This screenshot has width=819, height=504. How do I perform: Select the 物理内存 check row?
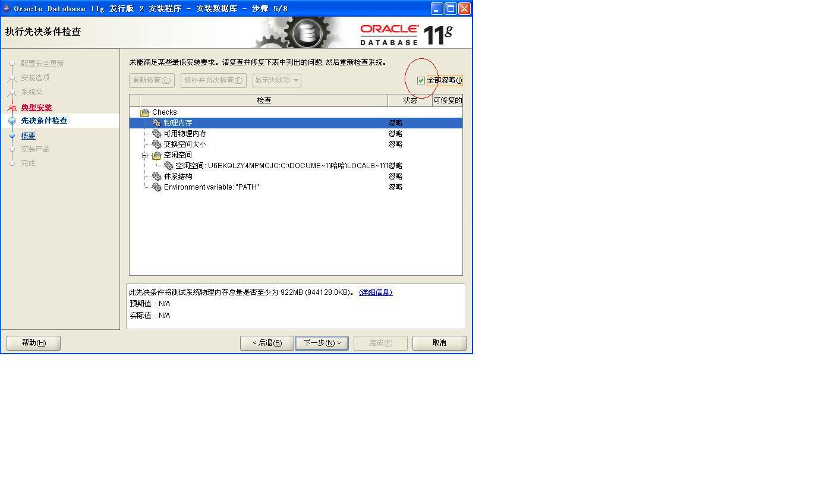296,123
